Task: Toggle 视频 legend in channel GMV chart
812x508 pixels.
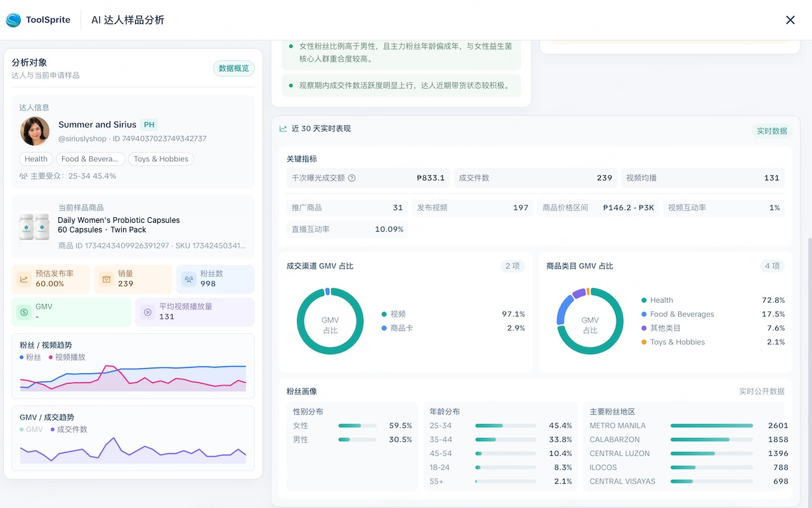Action: pyautogui.click(x=393, y=314)
